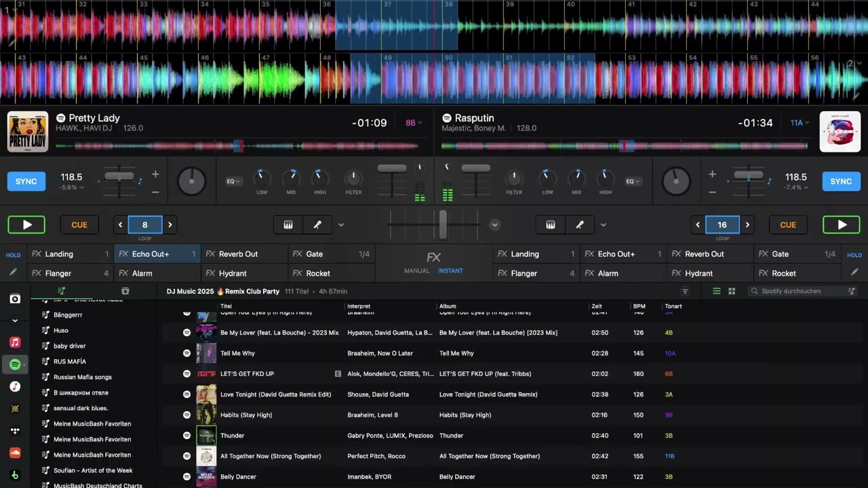Open the iTunes library source icon
This screenshot has width=868, height=488.
(x=15, y=386)
